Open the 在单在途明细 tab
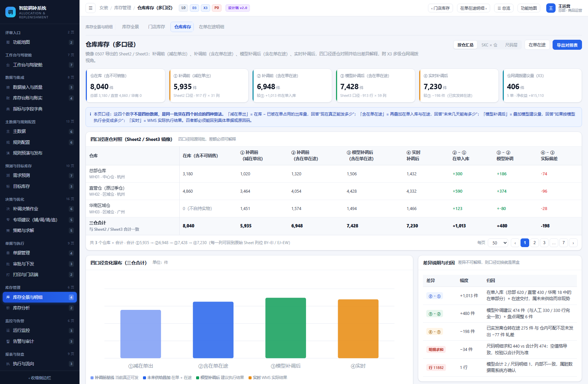This screenshot has height=384, width=588. pos(211,27)
